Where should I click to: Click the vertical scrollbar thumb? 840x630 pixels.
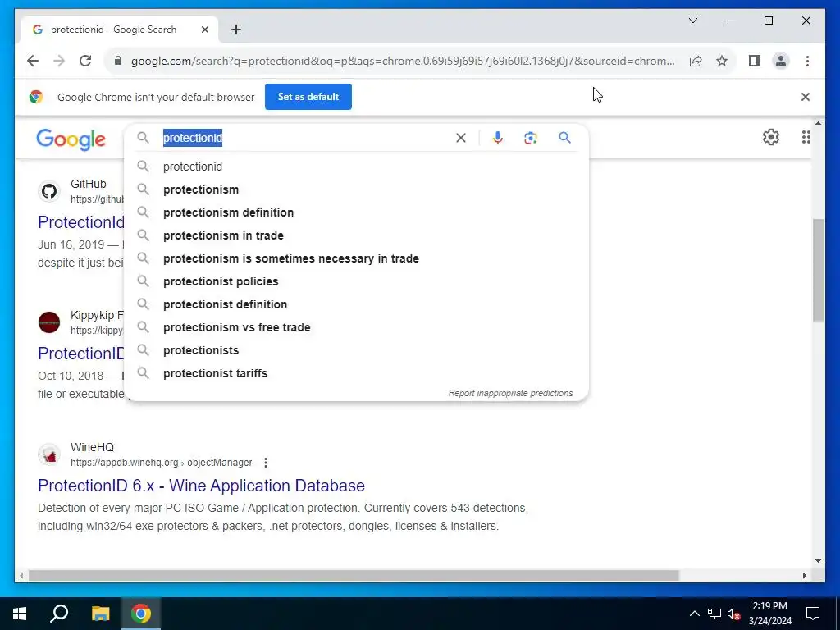pos(818,271)
